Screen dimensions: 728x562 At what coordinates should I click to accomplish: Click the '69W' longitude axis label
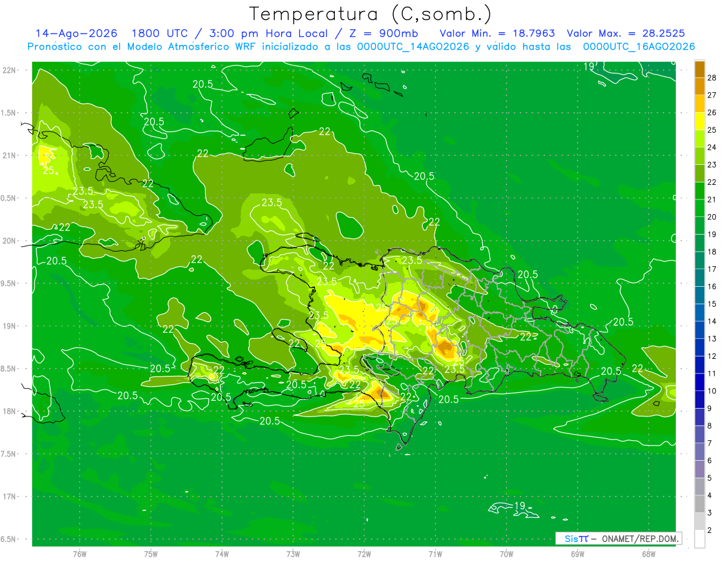(x=578, y=554)
